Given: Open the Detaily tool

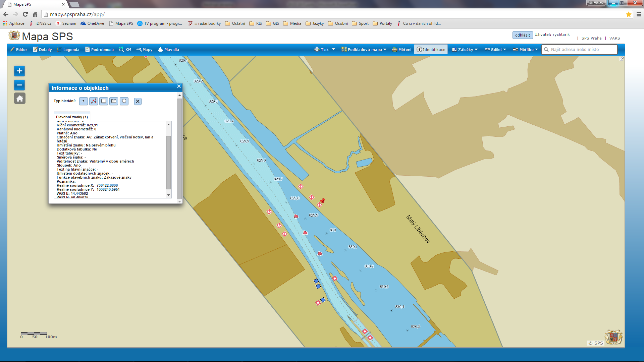Looking at the screenshot, I should click(42, 50).
